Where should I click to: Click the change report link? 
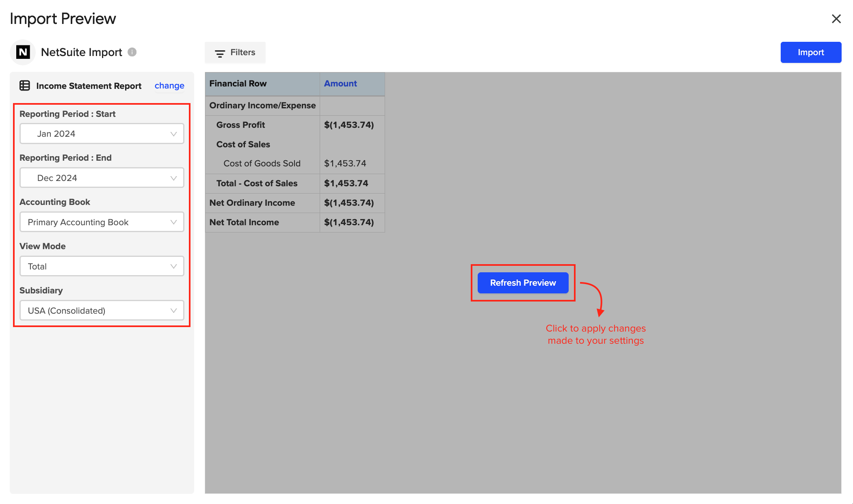[x=169, y=86]
